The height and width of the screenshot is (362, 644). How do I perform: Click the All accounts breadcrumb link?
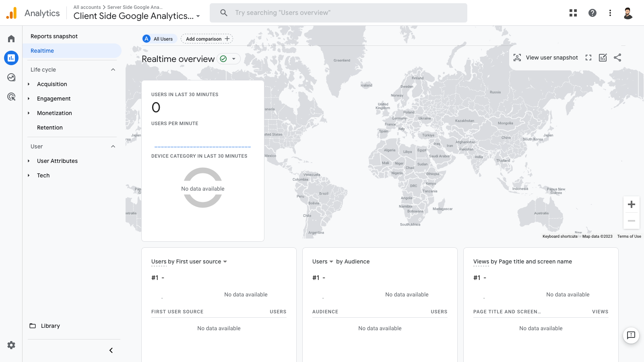pyautogui.click(x=87, y=7)
